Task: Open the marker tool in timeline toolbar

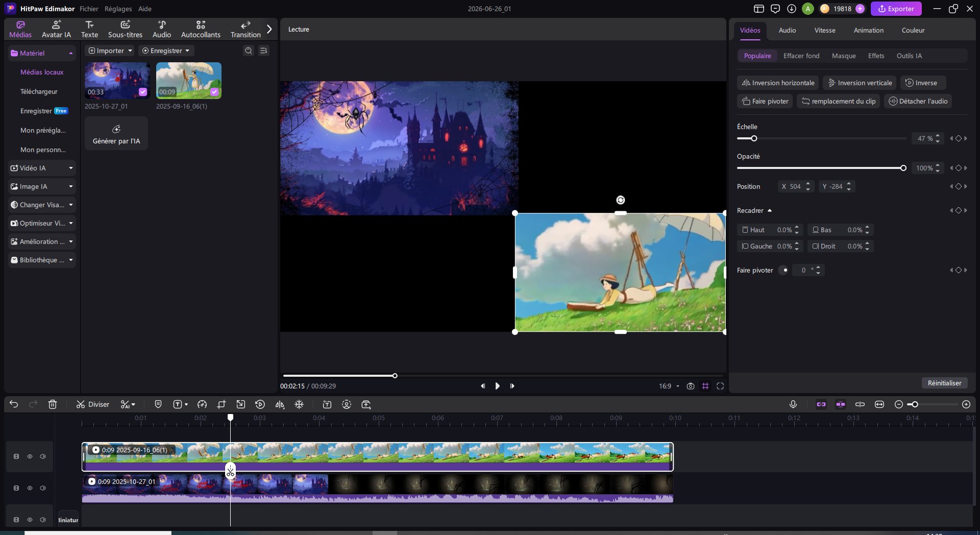Action: [x=158, y=404]
